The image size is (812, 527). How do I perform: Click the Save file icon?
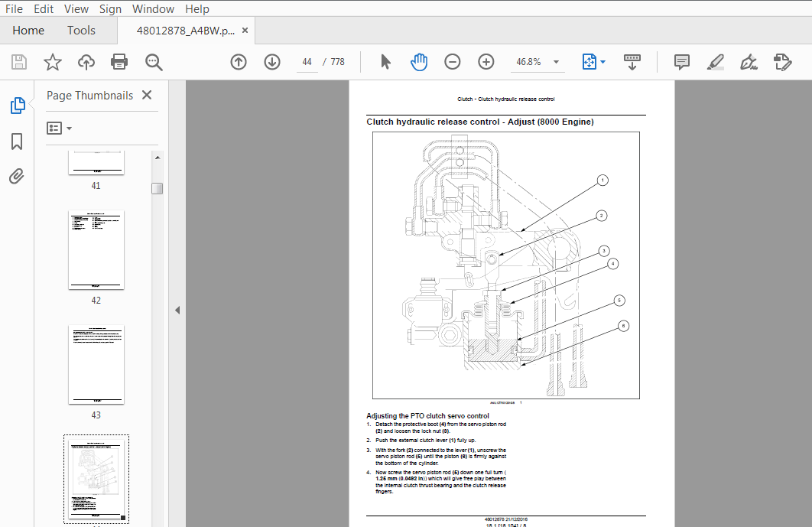point(19,62)
